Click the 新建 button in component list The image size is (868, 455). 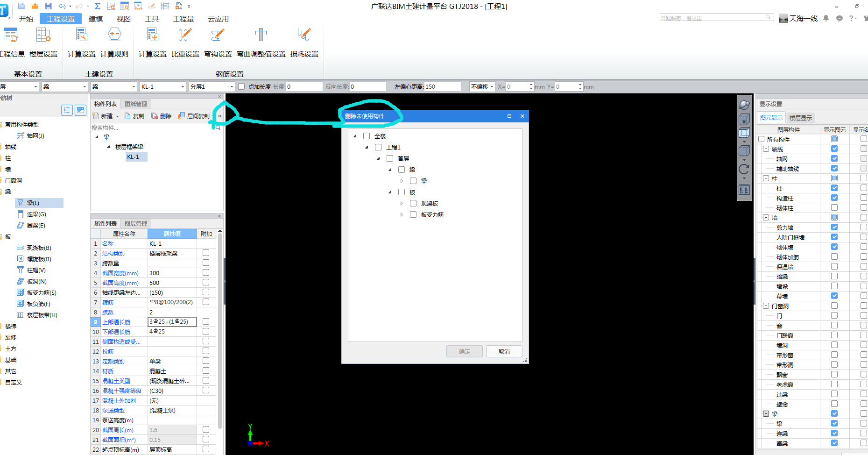click(104, 116)
